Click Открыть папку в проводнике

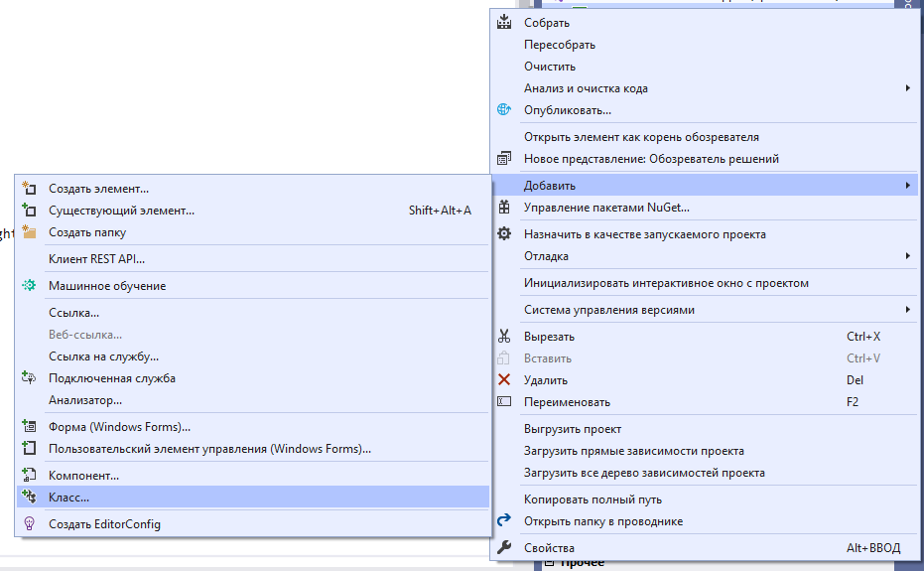(603, 521)
